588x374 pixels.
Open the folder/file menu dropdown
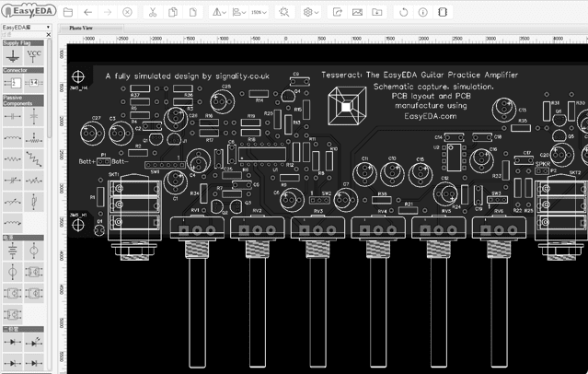click(67, 13)
